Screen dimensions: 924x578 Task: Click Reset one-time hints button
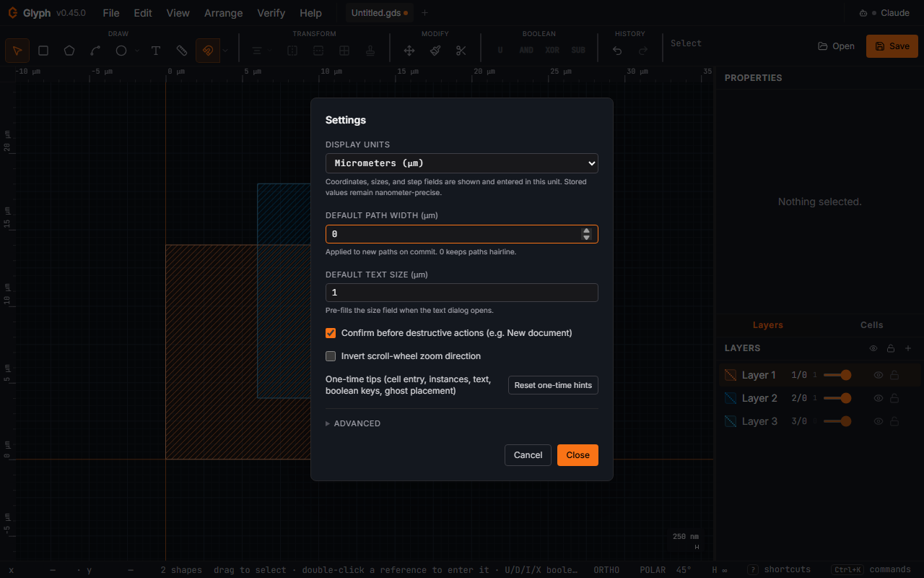(553, 385)
